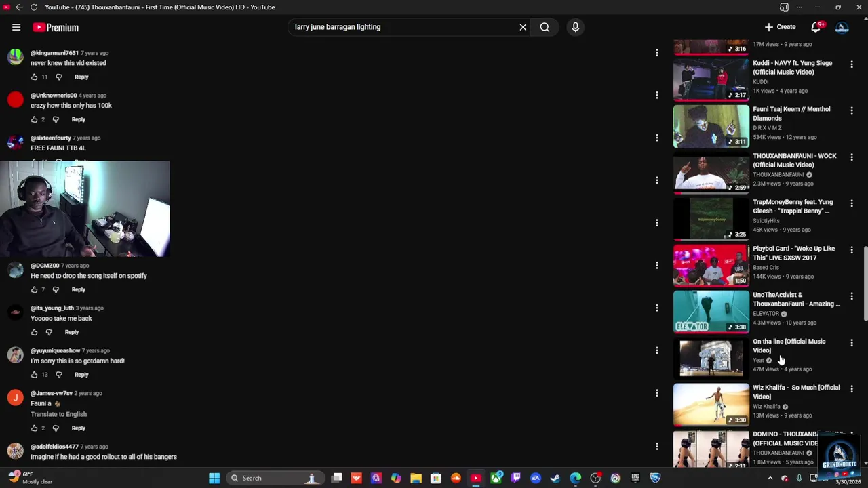Reload the page with refresh icon
The image size is (868, 488).
point(34,7)
